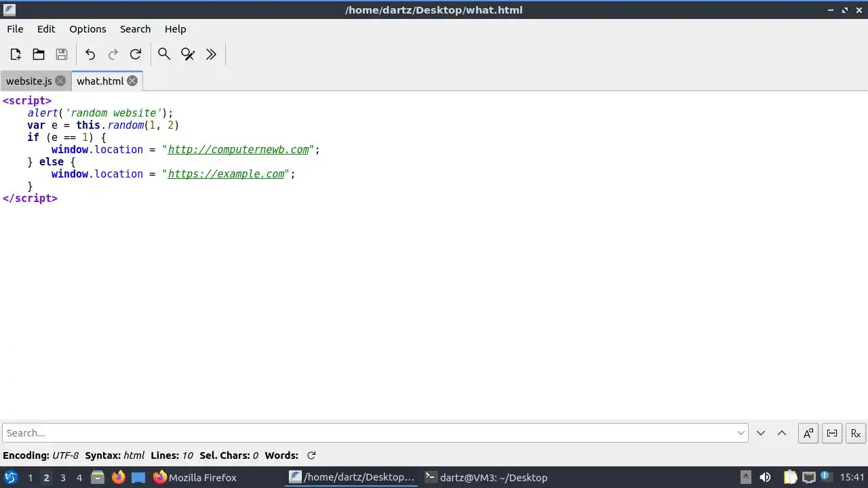Find previous match with the up chevron

click(782, 433)
